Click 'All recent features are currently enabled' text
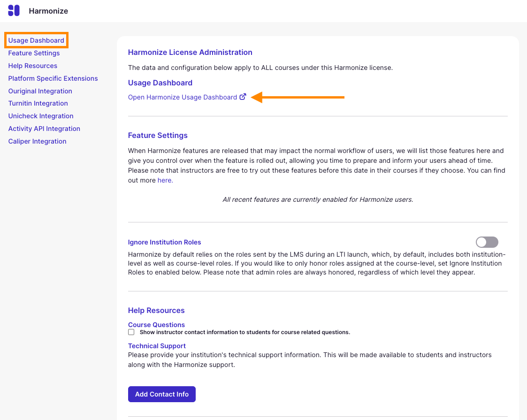This screenshot has height=420, width=527. (x=318, y=199)
